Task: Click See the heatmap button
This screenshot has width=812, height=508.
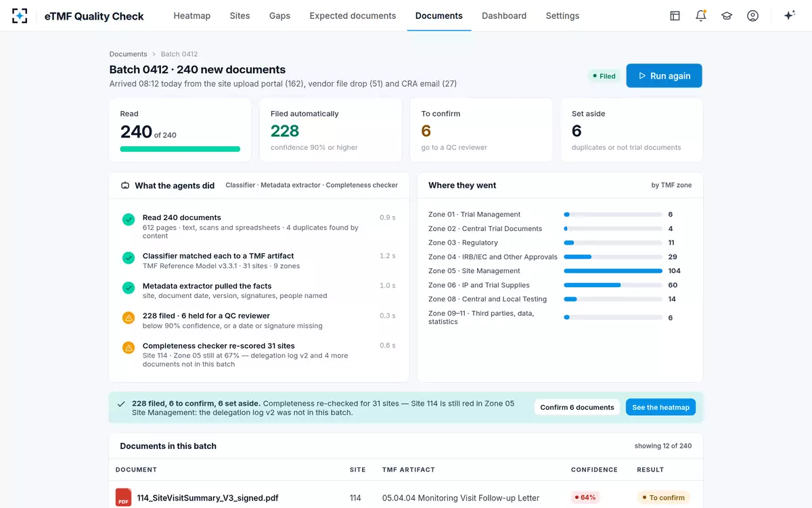Action: (660, 407)
